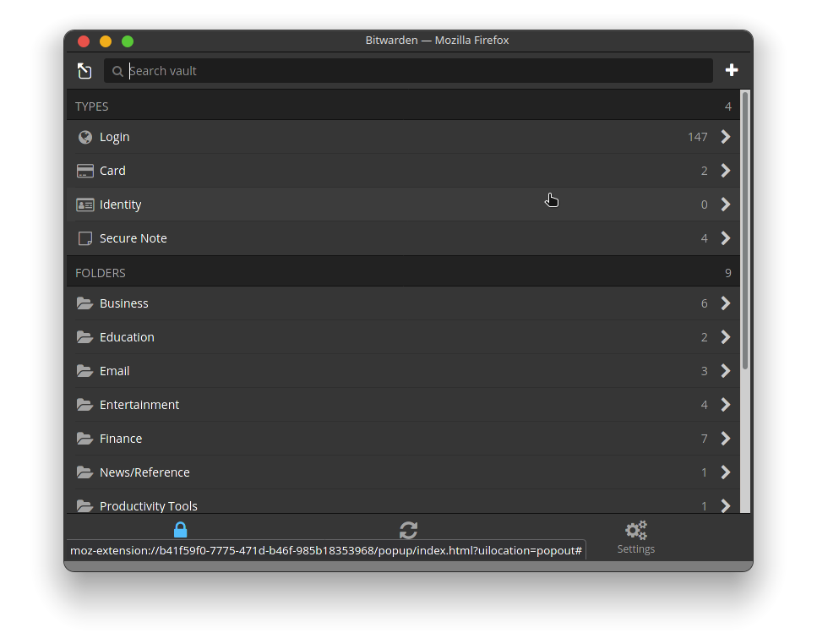The height and width of the screenshot is (644, 817).
Task: Expand Finance folder chevron
Action: tap(726, 439)
